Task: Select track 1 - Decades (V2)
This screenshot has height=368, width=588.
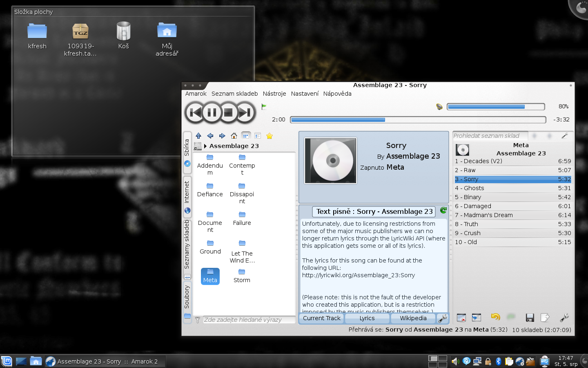Action: click(513, 161)
